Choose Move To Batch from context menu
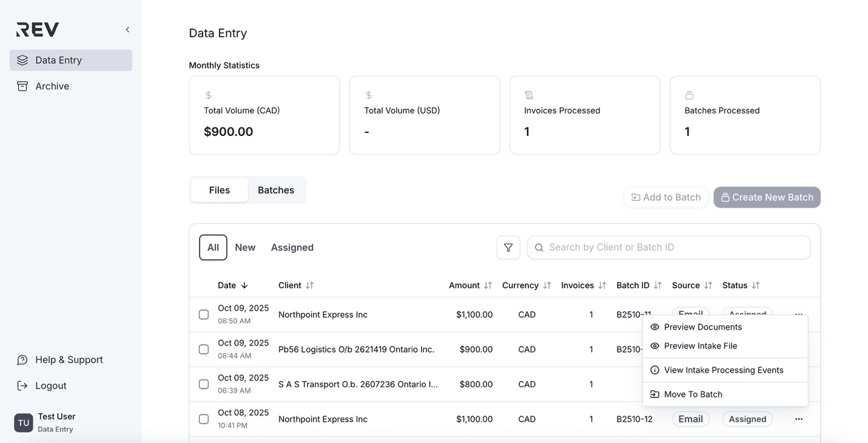 [x=693, y=394]
